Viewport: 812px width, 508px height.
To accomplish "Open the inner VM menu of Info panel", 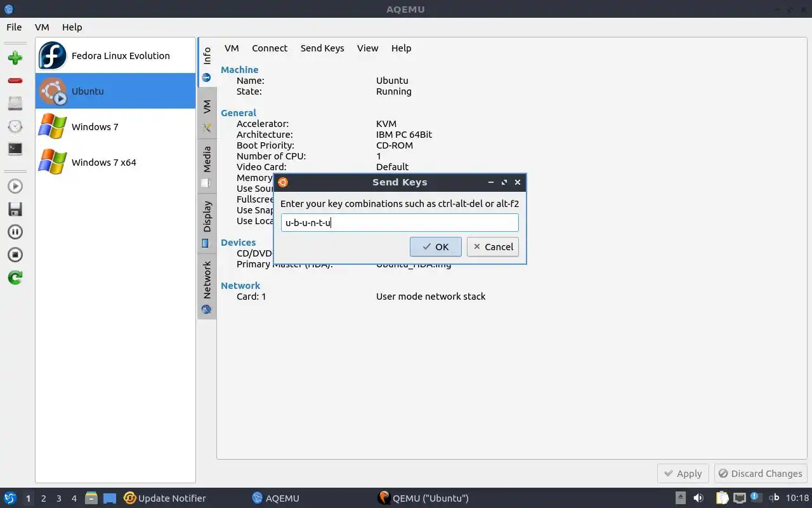I will 232,48.
